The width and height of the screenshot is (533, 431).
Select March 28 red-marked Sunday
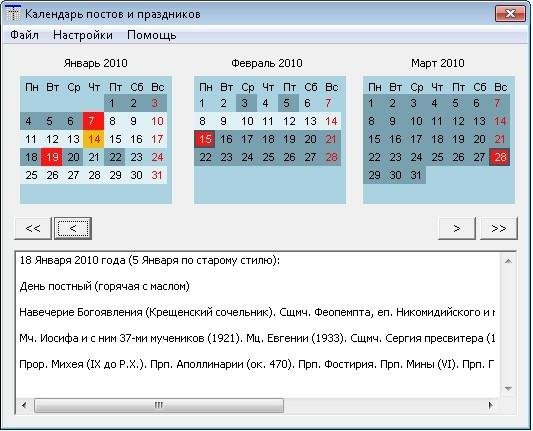500,157
